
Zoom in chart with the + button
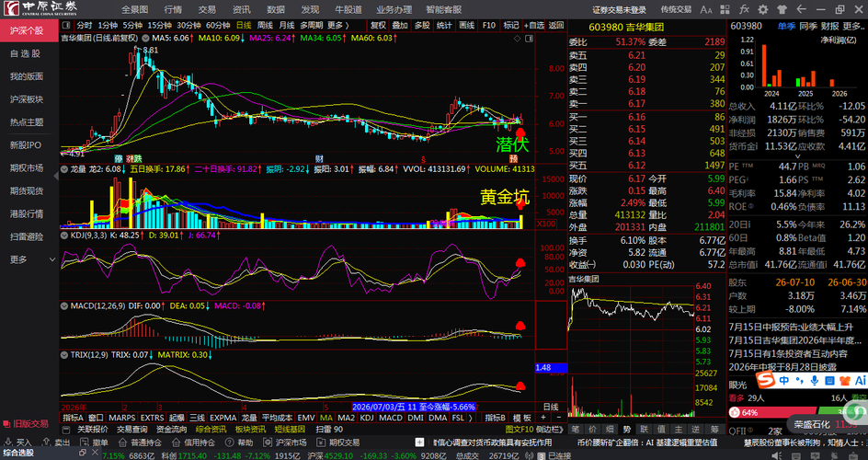[543, 418]
